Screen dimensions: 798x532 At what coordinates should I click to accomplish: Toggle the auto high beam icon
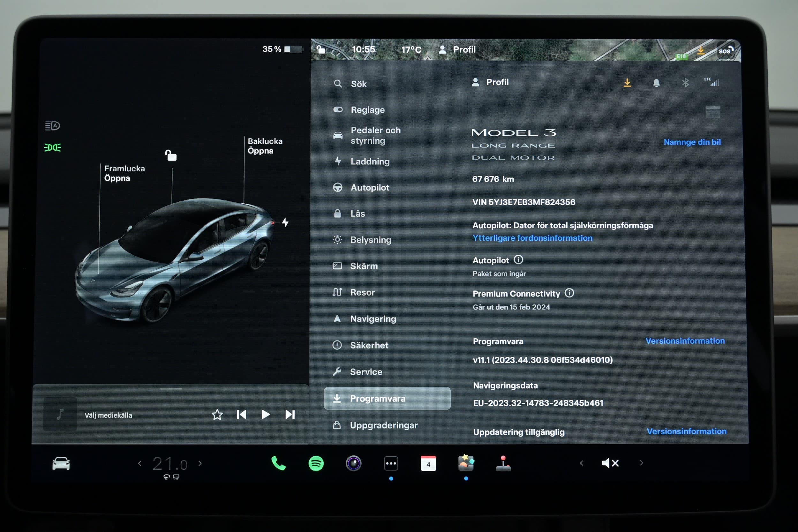[52, 125]
